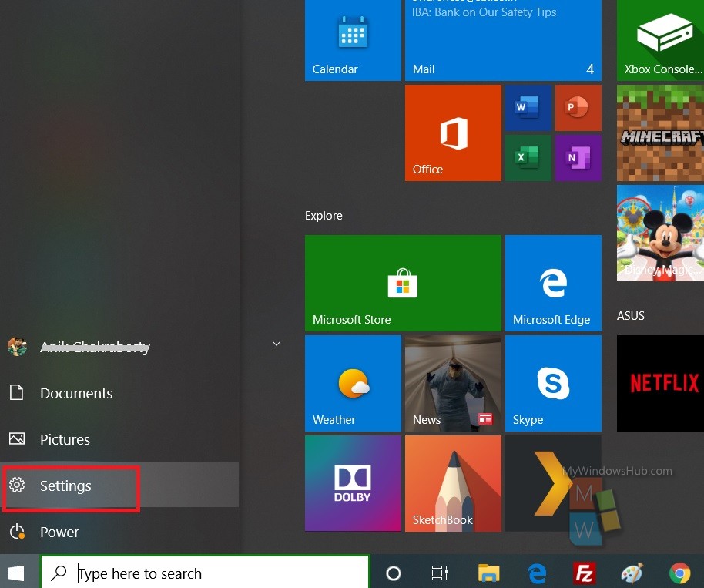
Task: Launch the Skype tile
Action: coord(553,383)
